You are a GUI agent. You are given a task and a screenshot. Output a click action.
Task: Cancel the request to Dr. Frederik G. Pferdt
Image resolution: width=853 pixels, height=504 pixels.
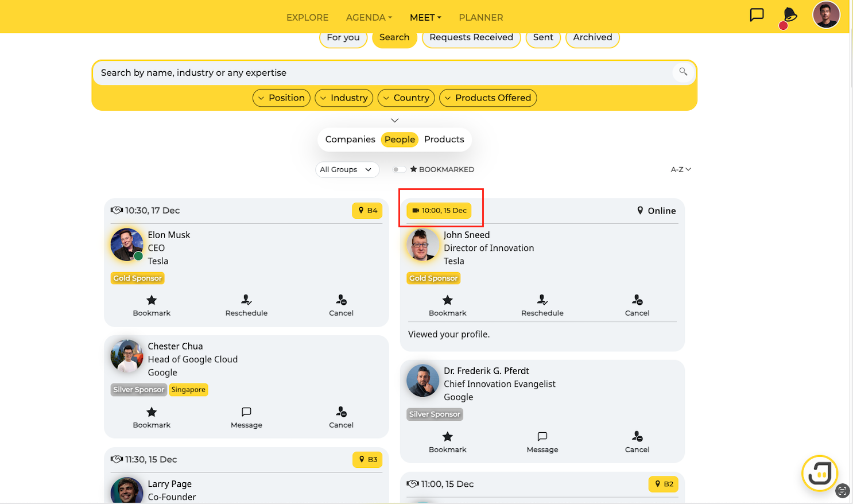(x=637, y=442)
